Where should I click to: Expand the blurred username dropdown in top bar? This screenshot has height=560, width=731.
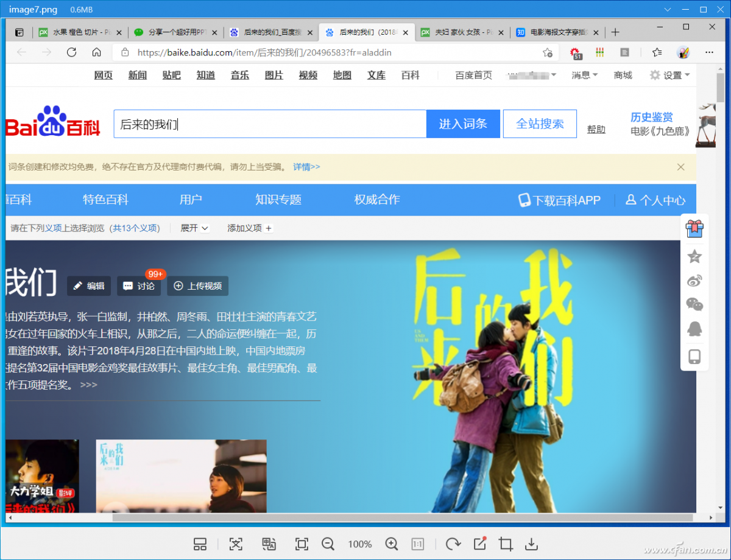coord(532,75)
